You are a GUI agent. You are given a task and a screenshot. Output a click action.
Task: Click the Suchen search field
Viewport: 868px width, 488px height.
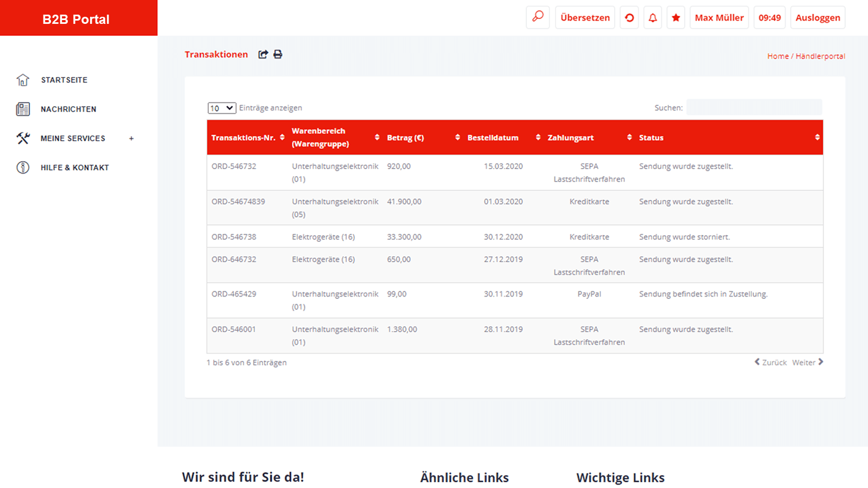(754, 107)
